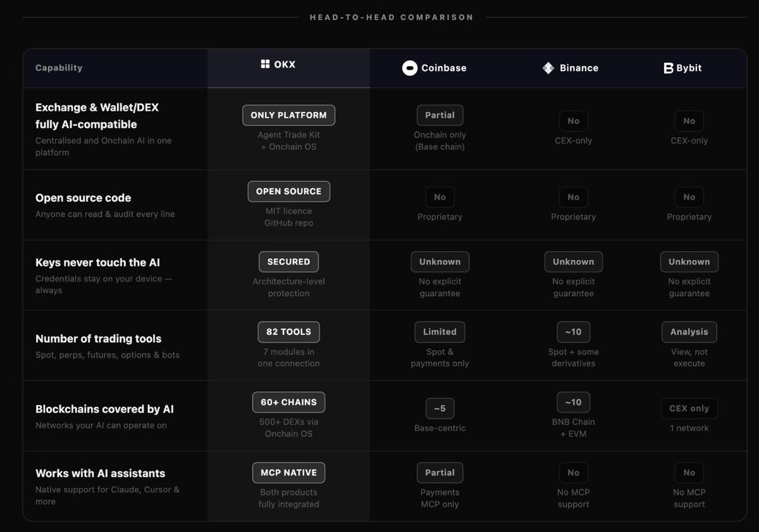The width and height of the screenshot is (759, 532).
Task: Click the 500+ DEXs via Onchain OS text
Action: pyautogui.click(x=288, y=428)
